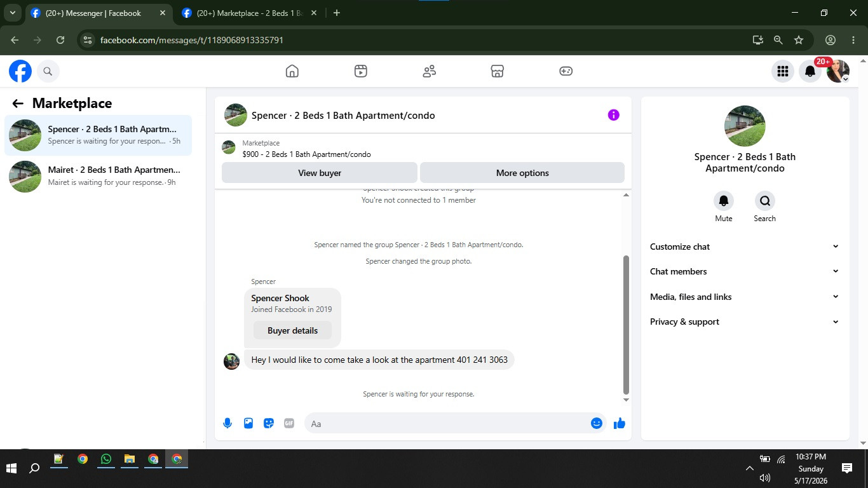Open the Gaming controller icon
Screen dimensions: 868x488
coord(566,71)
